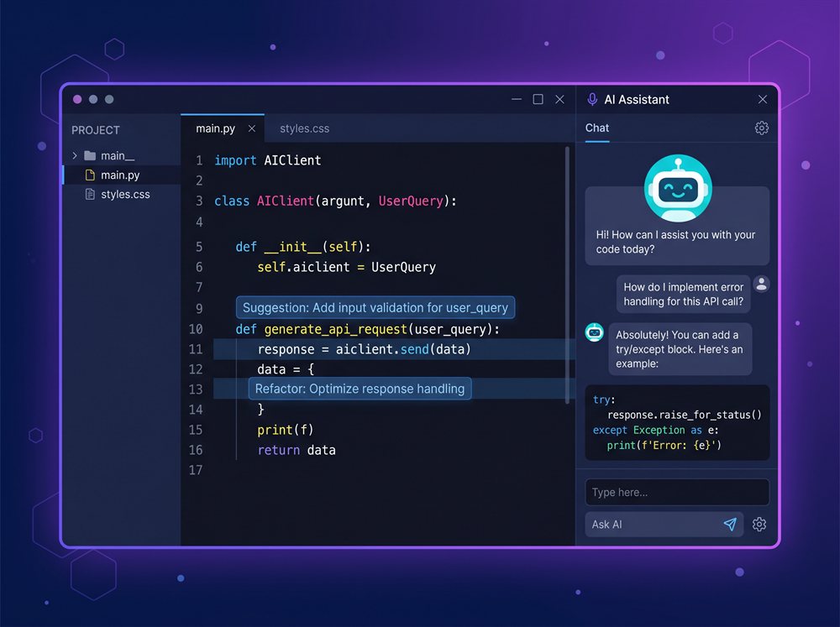Click the editor vertical scrollbar

567,274
